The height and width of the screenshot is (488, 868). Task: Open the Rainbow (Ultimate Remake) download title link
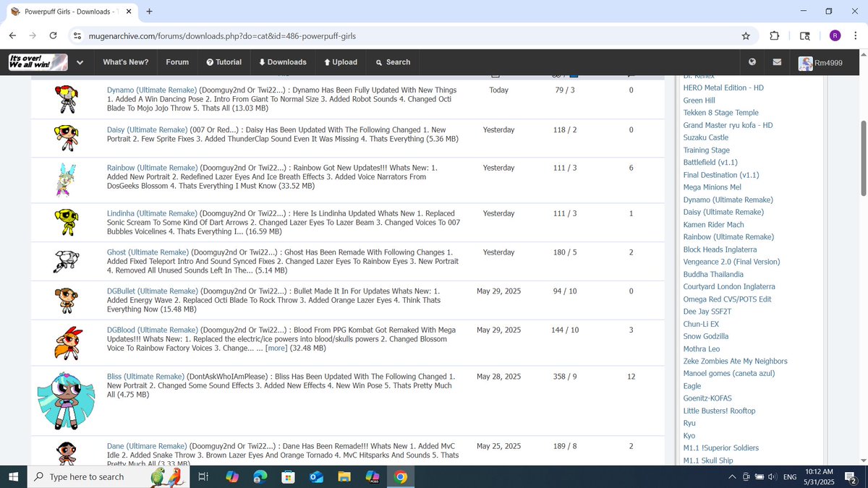[x=152, y=168]
